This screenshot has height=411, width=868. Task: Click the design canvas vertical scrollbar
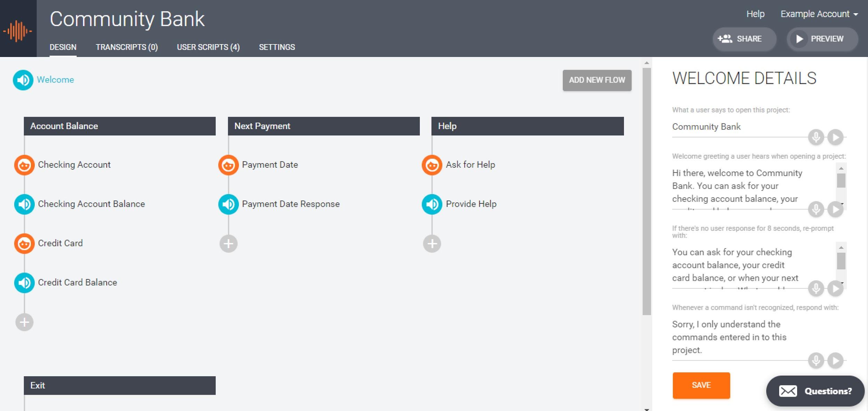646,192
